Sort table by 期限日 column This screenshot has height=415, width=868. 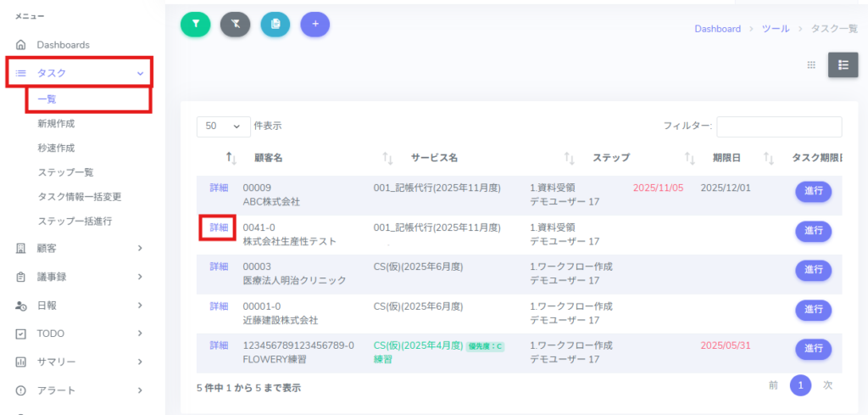(726, 158)
